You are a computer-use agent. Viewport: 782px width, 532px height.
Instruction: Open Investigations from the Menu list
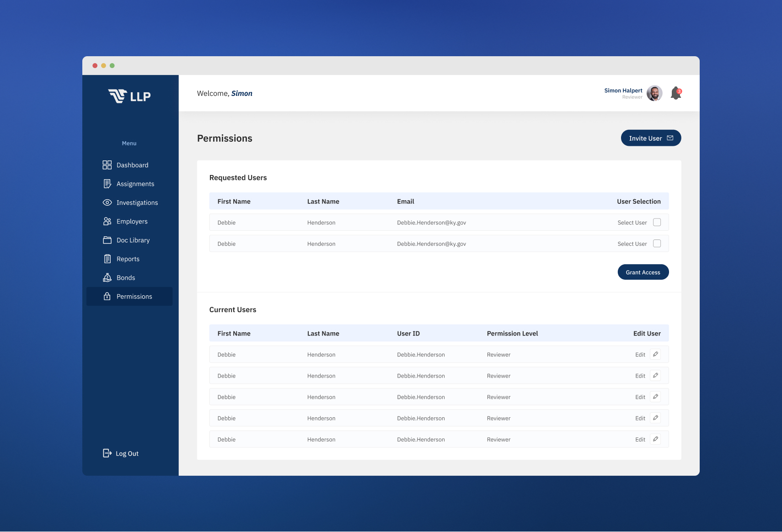pos(137,202)
